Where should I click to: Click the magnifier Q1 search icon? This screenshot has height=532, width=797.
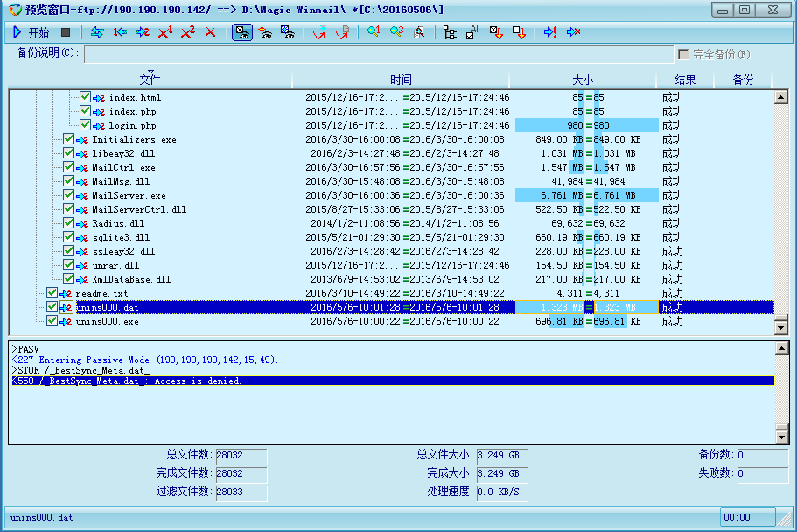(374, 32)
